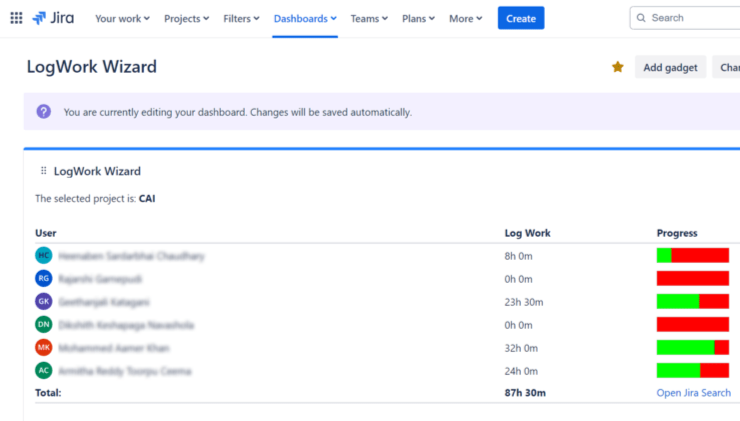Screen dimensions: 740x421
Task: Click the AC user avatar
Action: [44, 371]
